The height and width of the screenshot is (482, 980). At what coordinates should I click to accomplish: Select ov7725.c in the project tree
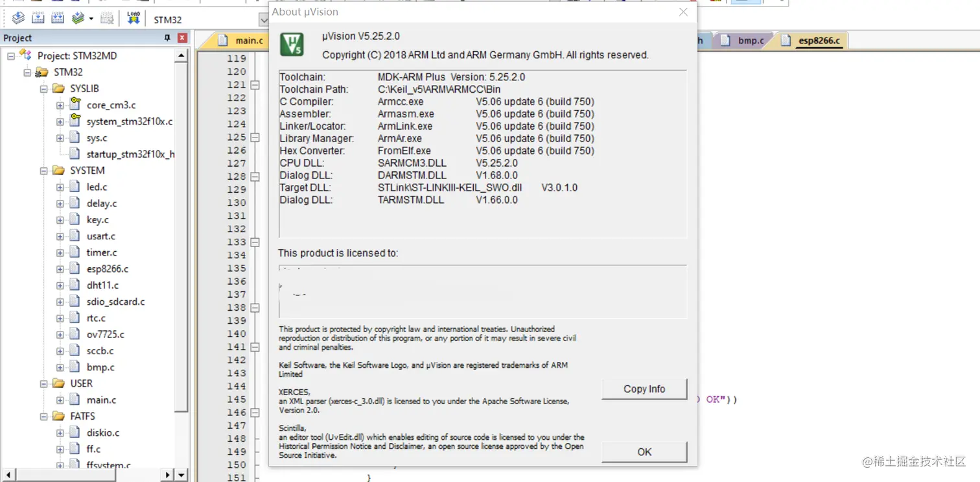[106, 334]
